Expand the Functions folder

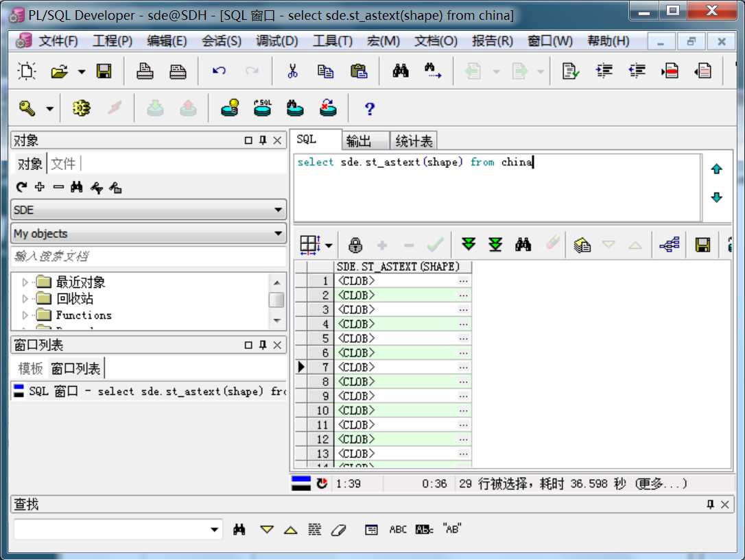coord(25,315)
